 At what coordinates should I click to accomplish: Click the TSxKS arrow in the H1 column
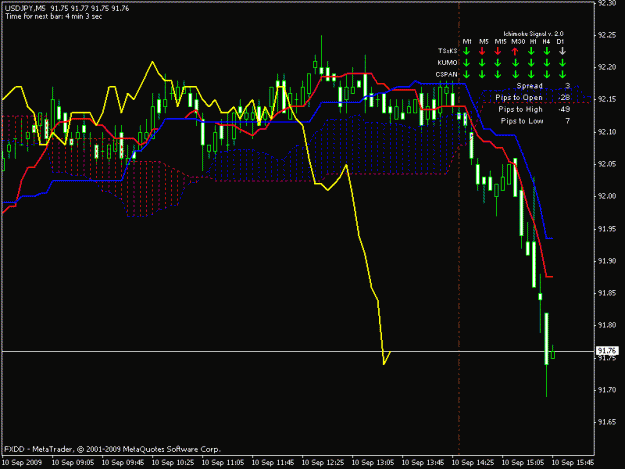click(531, 51)
